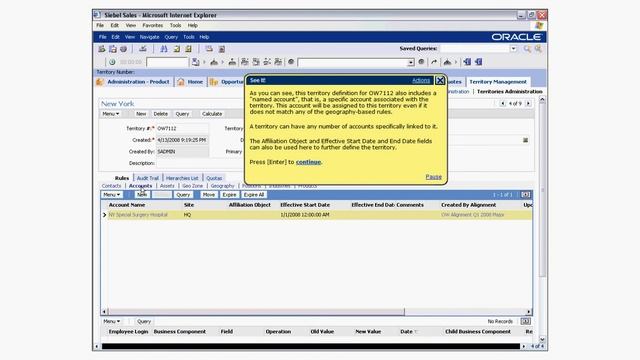Click the Query button in the Audit Trail list

click(144, 321)
